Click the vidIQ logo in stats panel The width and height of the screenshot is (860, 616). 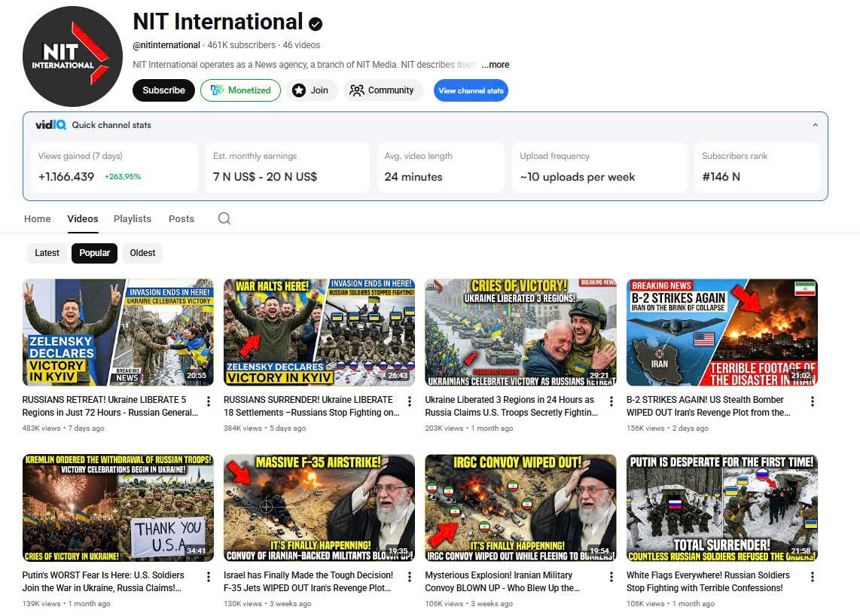click(x=50, y=125)
